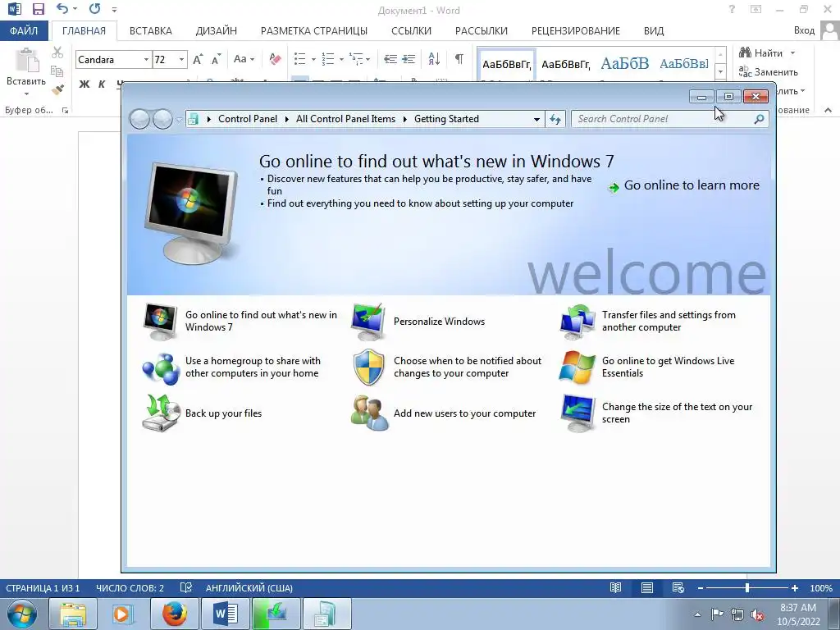Increase font size with the larger A

(x=198, y=59)
